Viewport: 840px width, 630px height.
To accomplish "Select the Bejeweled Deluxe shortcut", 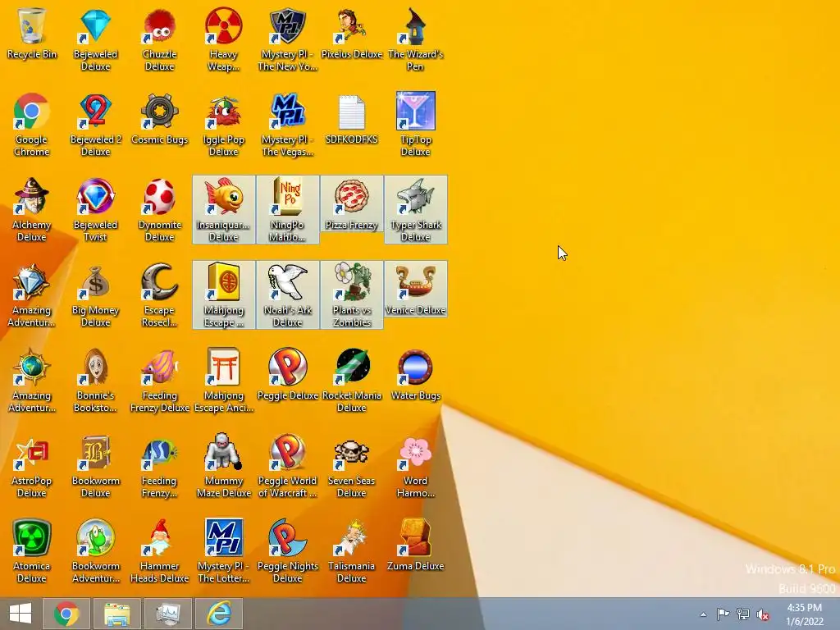I will 95,39.
